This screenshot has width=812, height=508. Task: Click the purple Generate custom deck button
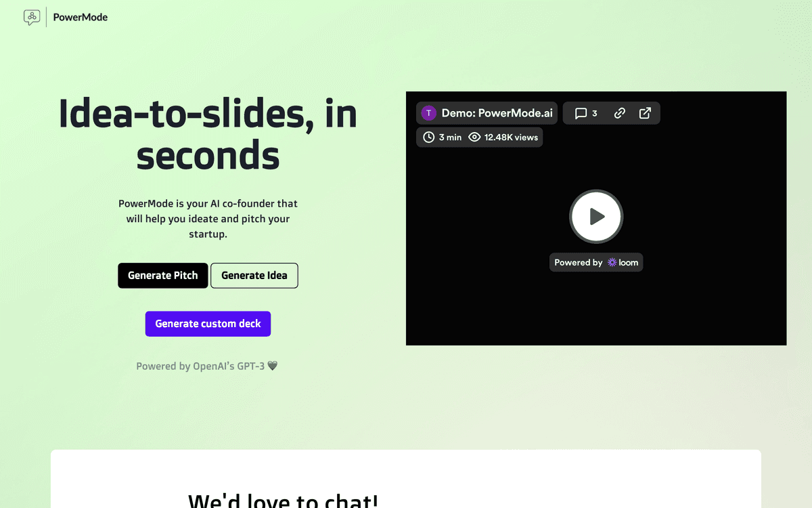click(208, 324)
